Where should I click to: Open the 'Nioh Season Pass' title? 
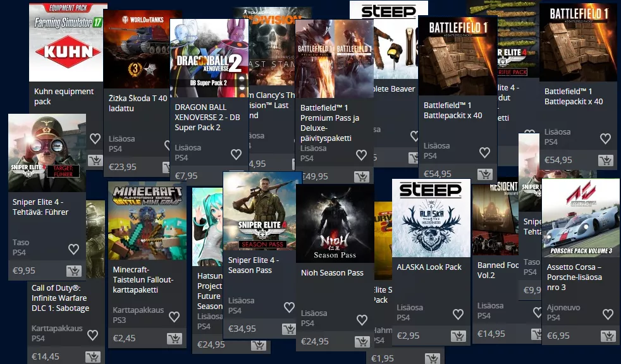point(332,272)
